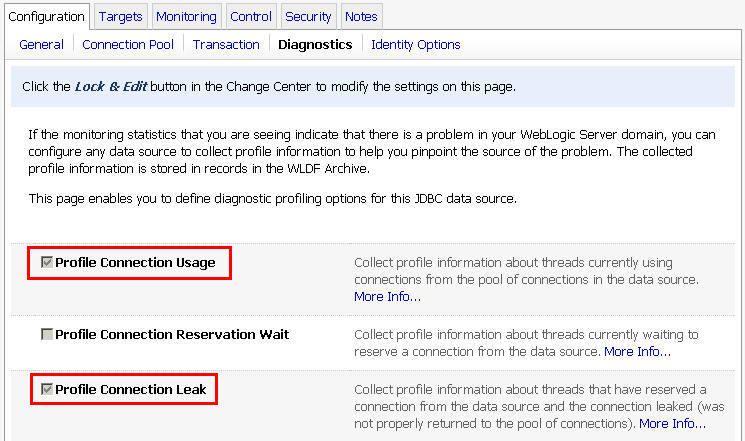Click the JDBC data source sentence

(x=273, y=199)
